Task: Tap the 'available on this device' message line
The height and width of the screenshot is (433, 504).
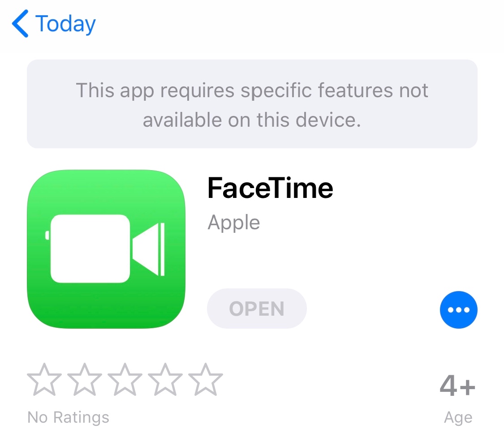Action: [x=252, y=120]
